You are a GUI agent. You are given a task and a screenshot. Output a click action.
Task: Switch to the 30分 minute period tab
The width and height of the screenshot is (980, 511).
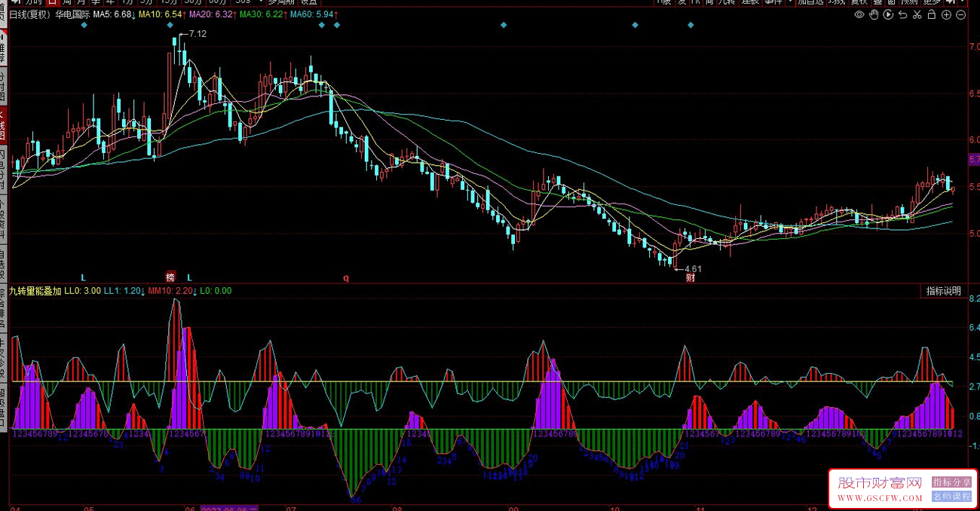[194, 3]
